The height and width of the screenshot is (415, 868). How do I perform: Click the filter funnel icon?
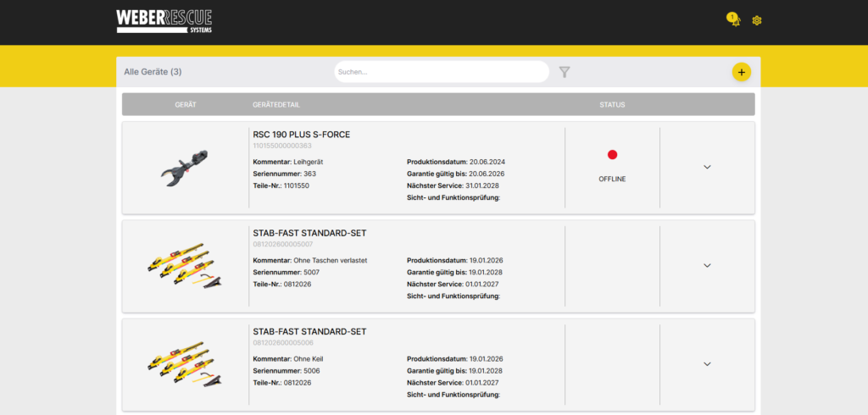(x=564, y=72)
